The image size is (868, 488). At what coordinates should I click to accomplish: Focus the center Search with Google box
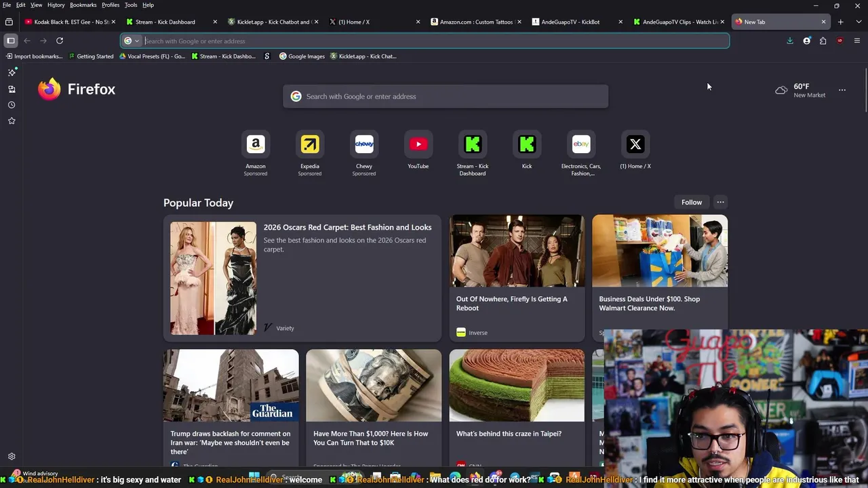446,96
